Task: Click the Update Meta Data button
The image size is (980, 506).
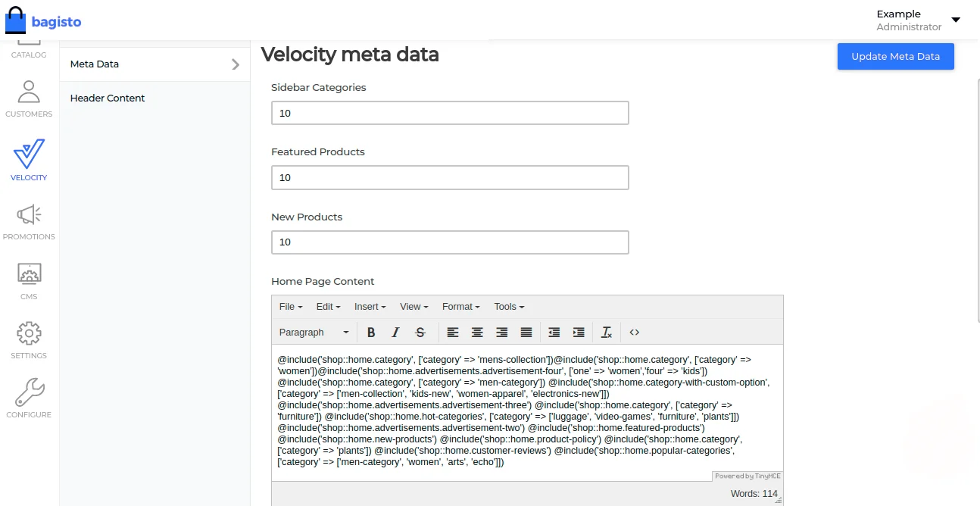Action: [x=895, y=56]
